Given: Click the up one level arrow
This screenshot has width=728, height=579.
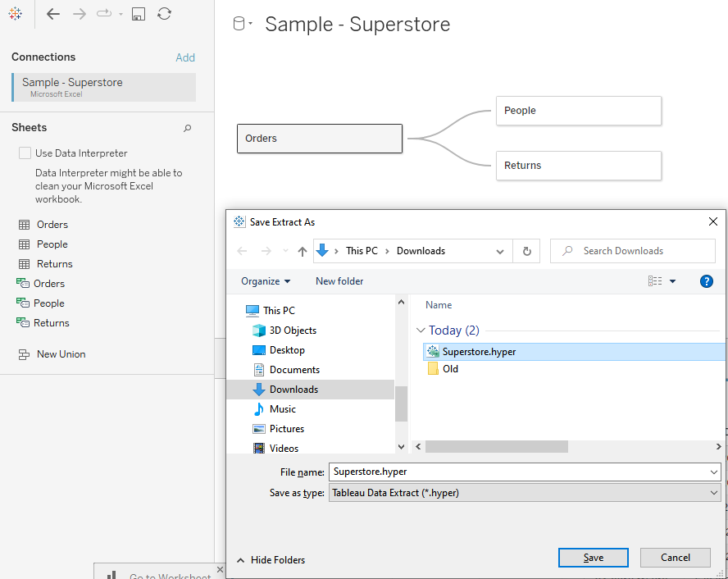Looking at the screenshot, I should pos(303,251).
